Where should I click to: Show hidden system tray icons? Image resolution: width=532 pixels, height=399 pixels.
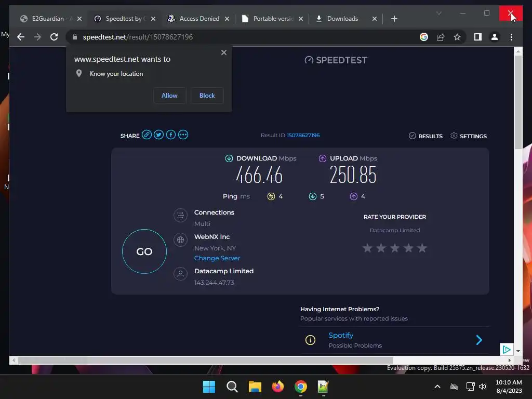pos(437,387)
